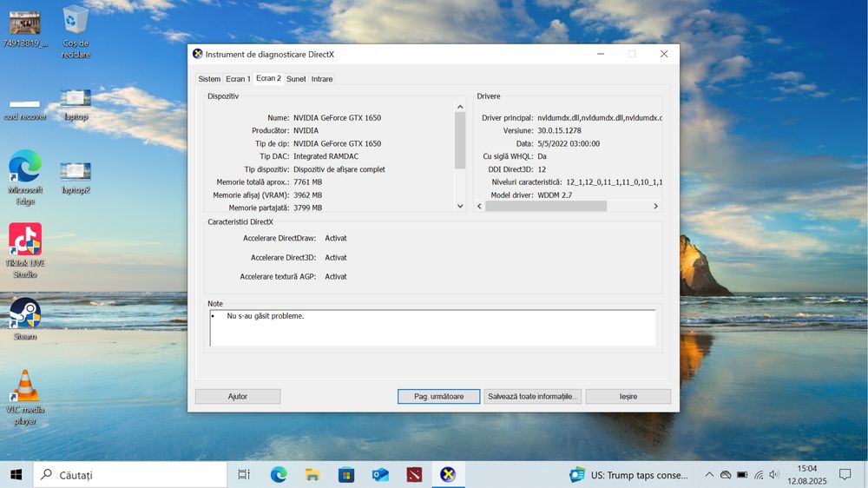
Task: Click the DirectX title bar icon
Action: coord(198,54)
